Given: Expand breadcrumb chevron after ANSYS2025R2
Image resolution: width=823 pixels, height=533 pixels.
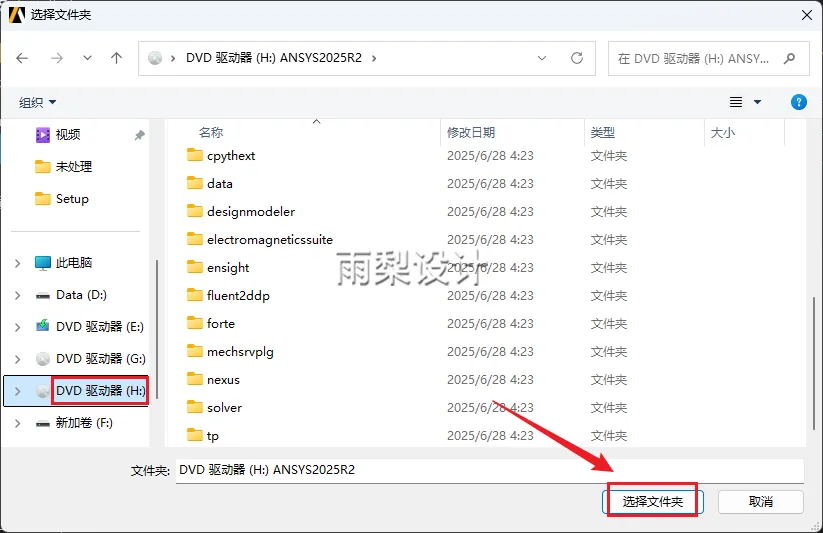Looking at the screenshot, I should (x=374, y=58).
